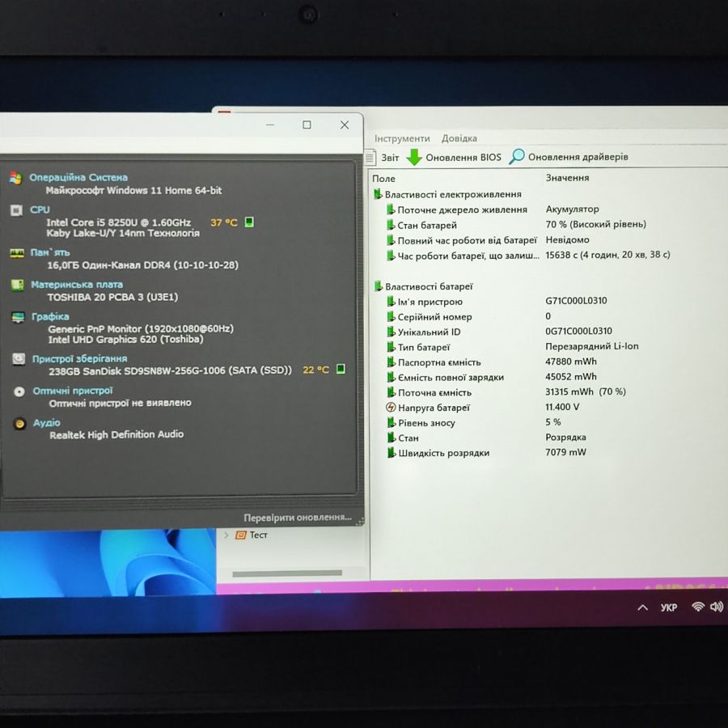The height and width of the screenshot is (728, 728).
Task: Click the Перевірити оновлення link
Action: [298, 517]
